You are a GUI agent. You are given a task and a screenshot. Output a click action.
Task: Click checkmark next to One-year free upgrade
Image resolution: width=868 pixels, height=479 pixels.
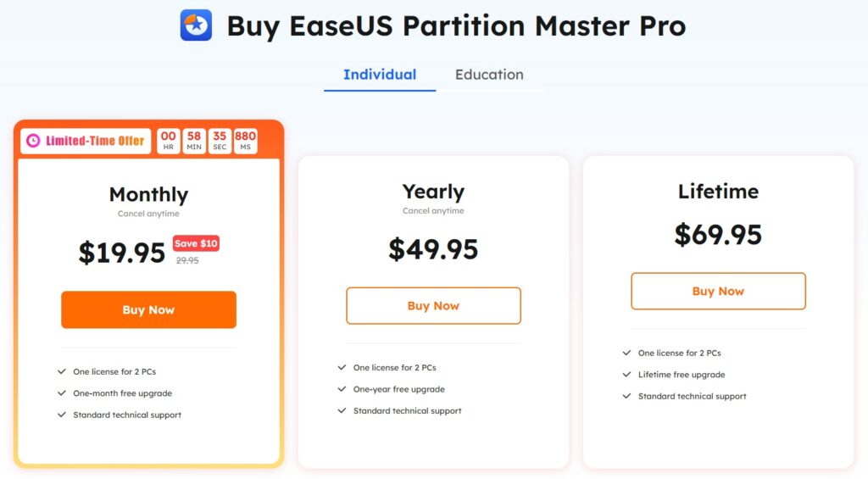pos(342,389)
